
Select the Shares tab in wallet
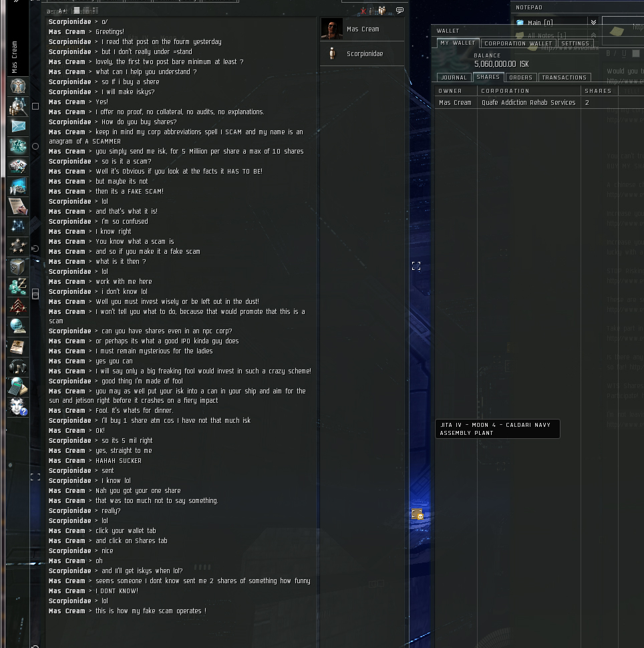(488, 77)
